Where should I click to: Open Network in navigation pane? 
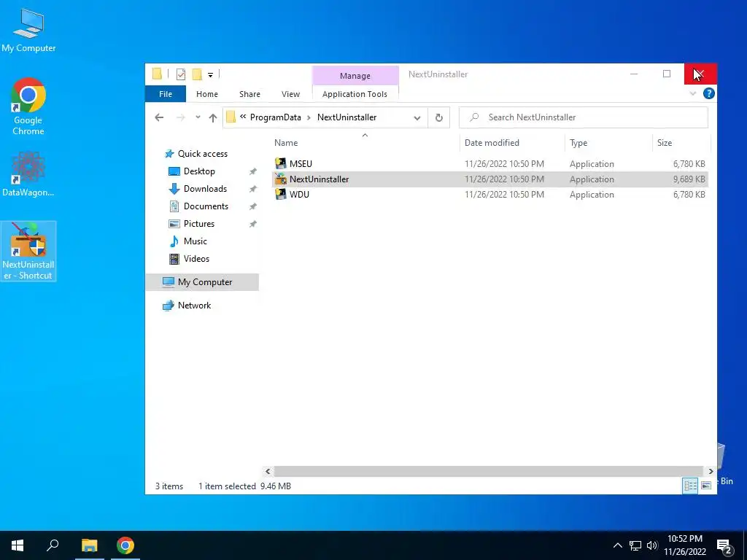pos(187,306)
